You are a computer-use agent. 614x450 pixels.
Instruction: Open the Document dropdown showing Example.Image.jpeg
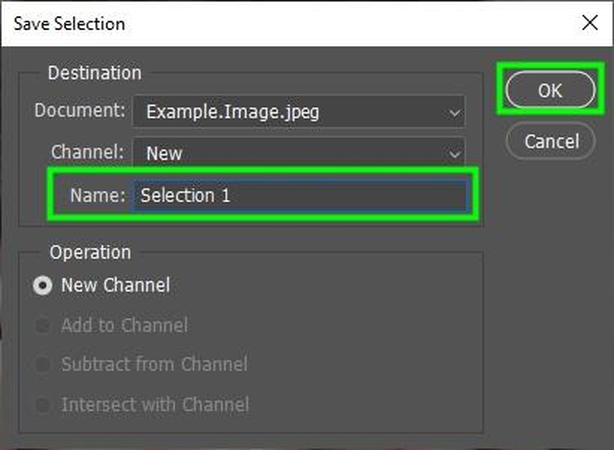300,111
